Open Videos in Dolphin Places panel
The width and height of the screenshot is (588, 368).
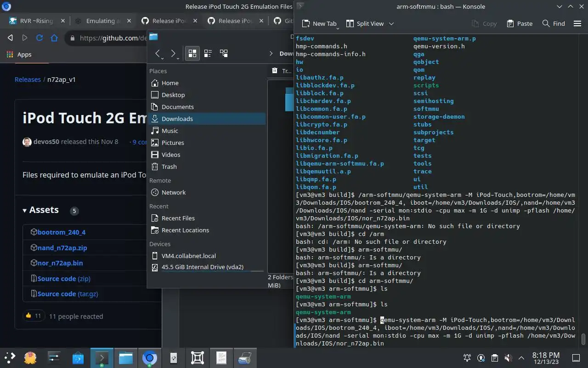click(207, 155)
